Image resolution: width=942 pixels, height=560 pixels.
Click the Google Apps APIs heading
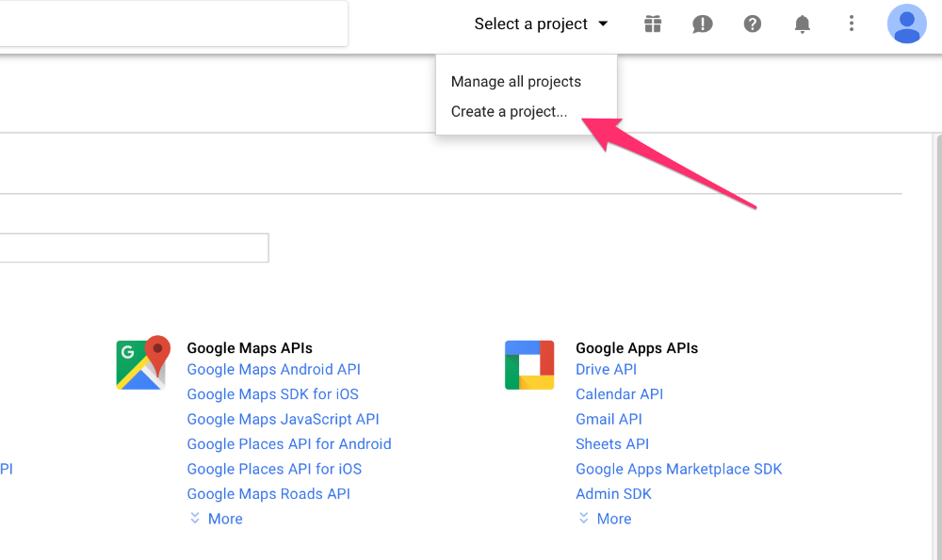[x=637, y=348]
